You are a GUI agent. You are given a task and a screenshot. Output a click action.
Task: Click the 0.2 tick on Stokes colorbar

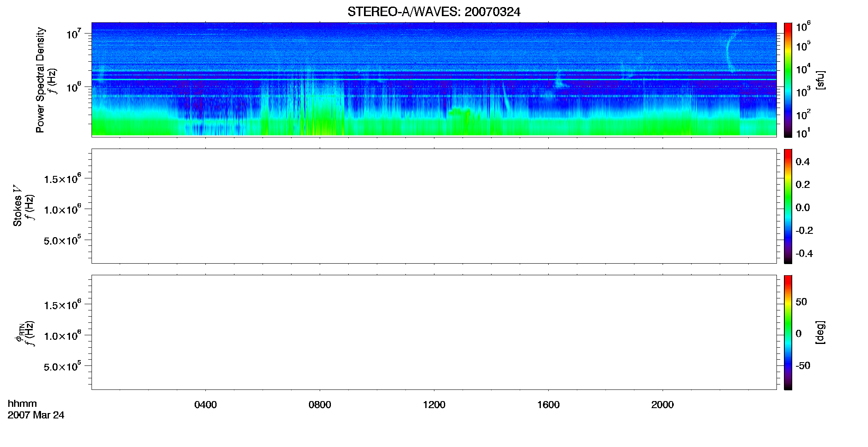pos(803,185)
